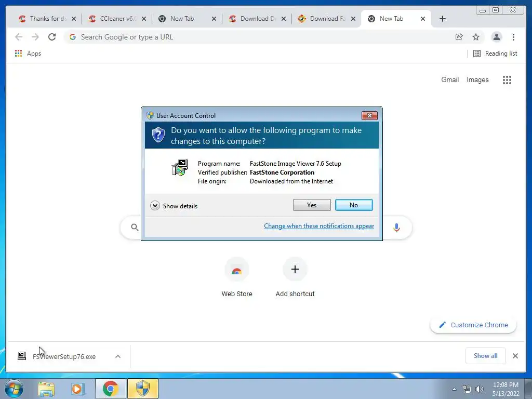Click the FastStone setup installer icon
The height and width of the screenshot is (399, 532).
click(180, 167)
